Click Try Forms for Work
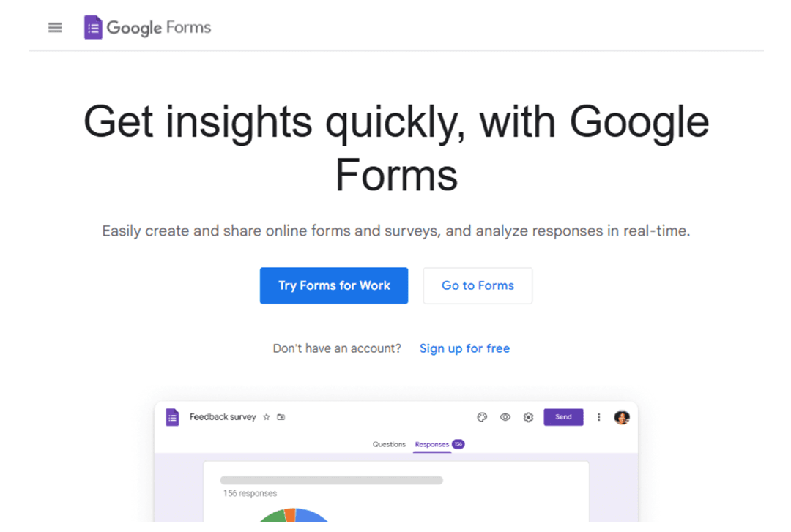Viewport: 791px width, 532px height. (x=333, y=285)
